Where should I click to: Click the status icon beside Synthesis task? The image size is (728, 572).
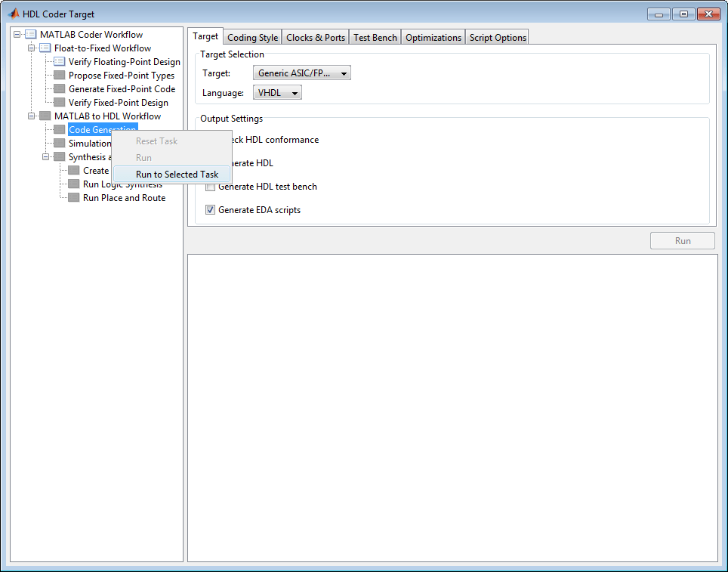[x=60, y=156]
